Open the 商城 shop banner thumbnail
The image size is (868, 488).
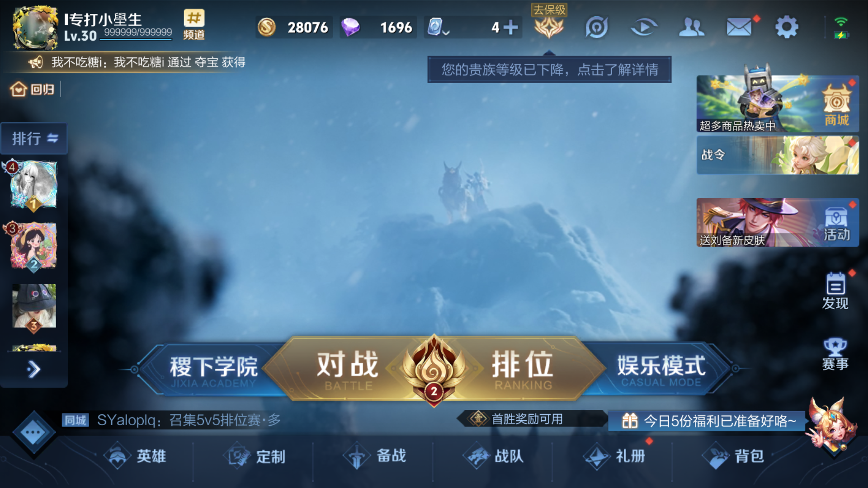pyautogui.click(x=778, y=104)
